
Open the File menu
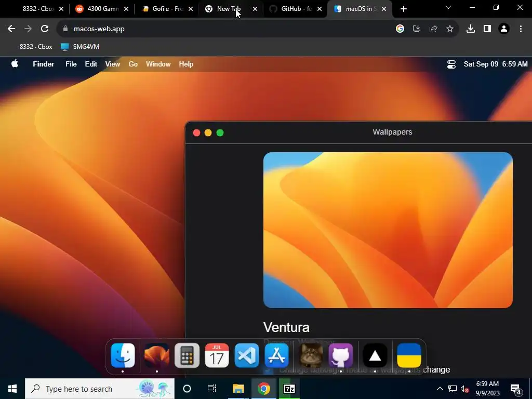click(71, 64)
